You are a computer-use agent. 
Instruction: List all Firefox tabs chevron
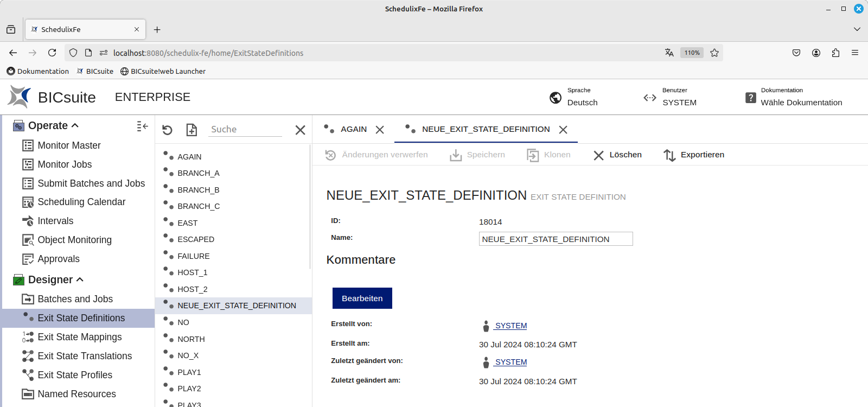(857, 29)
